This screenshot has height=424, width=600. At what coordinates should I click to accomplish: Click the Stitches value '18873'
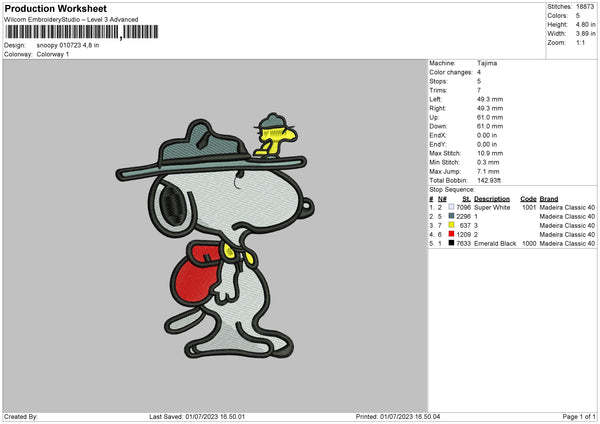(585, 7)
